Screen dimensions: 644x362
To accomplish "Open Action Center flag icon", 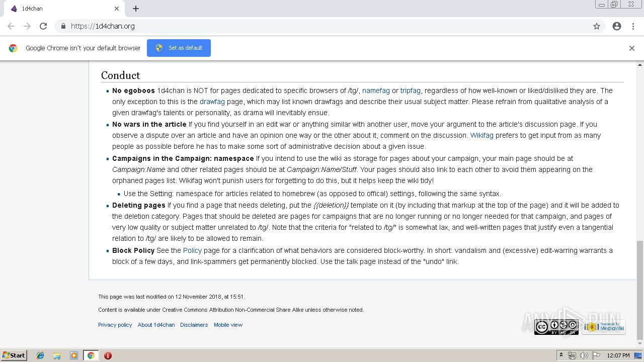I will tap(596, 355).
